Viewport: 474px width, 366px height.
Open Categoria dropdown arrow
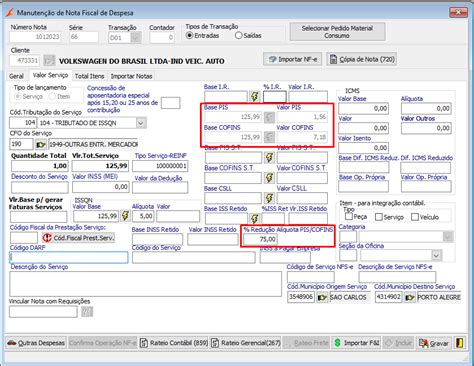tap(448, 237)
